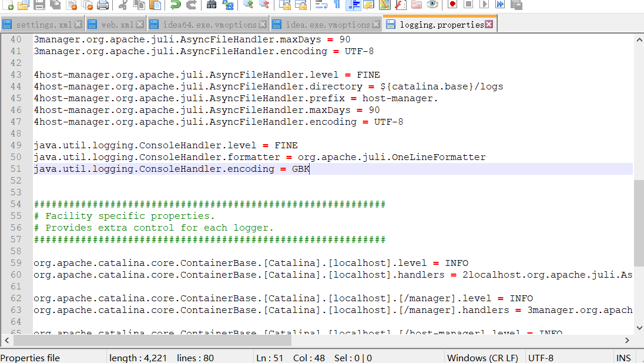Open the user defined language dialog icon

point(369,5)
